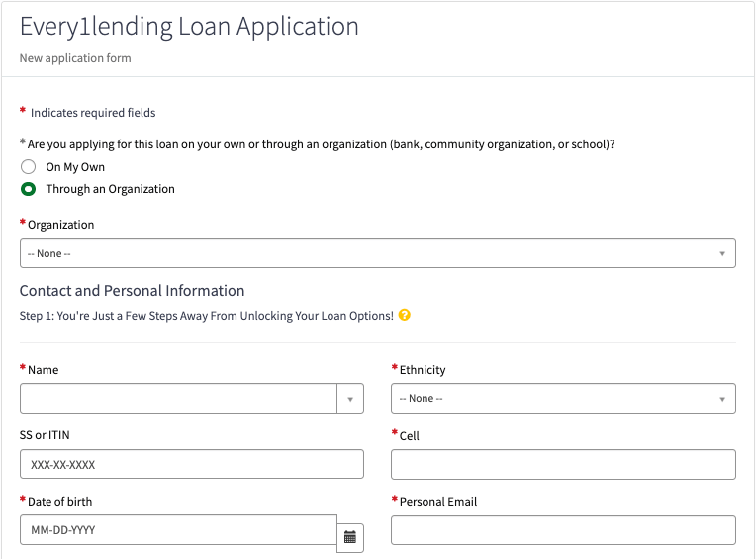Screen dimensions: 756x559
Task: Click the Date of birth input field
Action: click(x=178, y=530)
